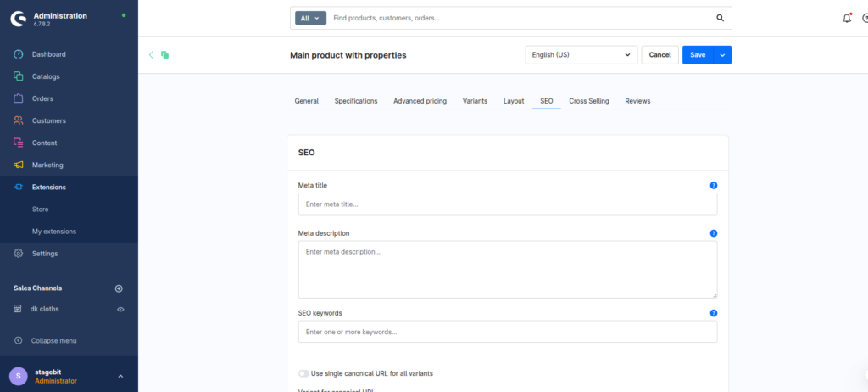Click the SEO keywords input field
The image size is (868, 392).
(508, 332)
